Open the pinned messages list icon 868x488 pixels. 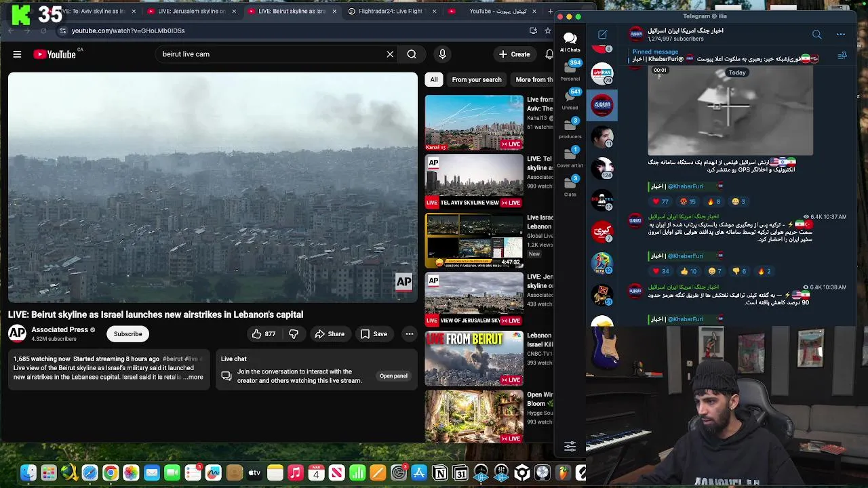pos(842,56)
